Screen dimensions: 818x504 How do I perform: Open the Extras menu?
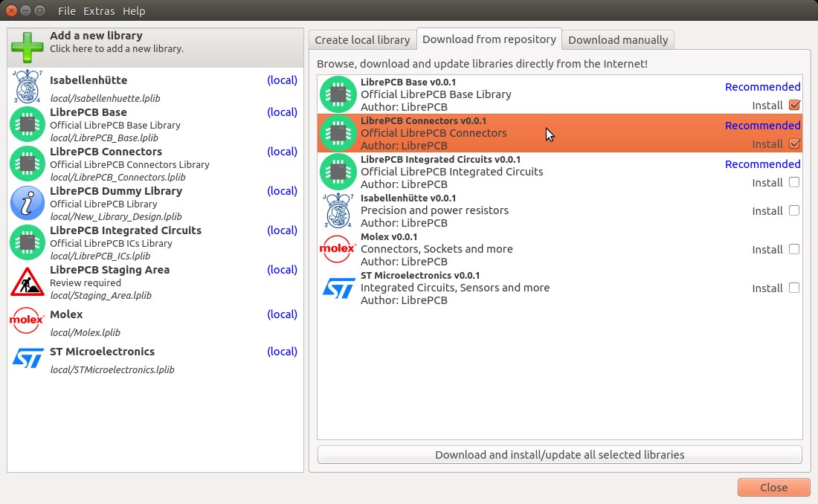pyautogui.click(x=99, y=11)
